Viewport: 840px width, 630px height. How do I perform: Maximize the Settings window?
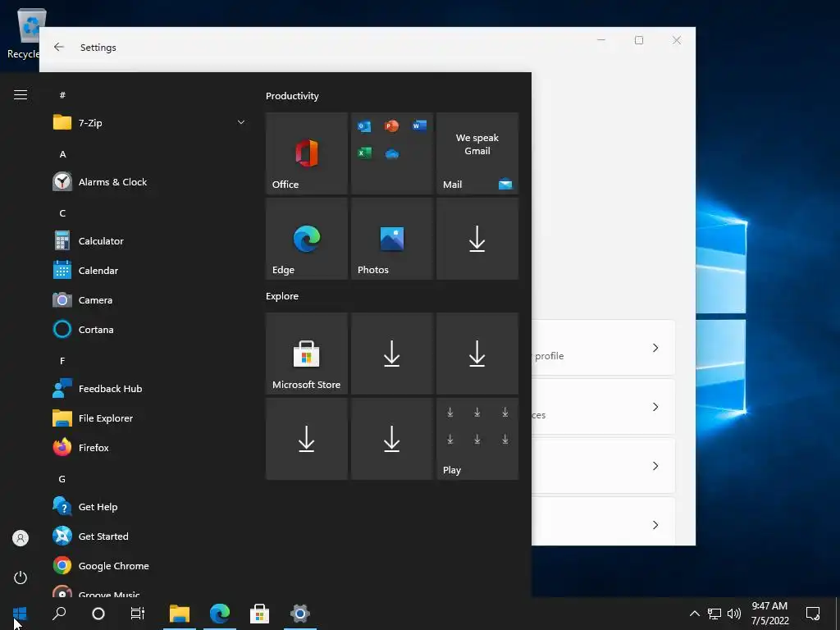[x=638, y=40]
